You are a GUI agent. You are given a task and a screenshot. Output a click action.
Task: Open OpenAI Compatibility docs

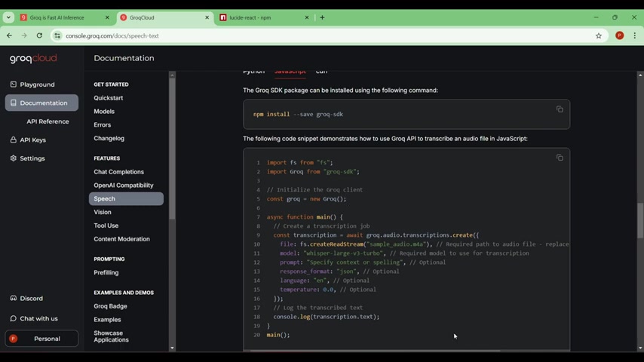coord(123,186)
